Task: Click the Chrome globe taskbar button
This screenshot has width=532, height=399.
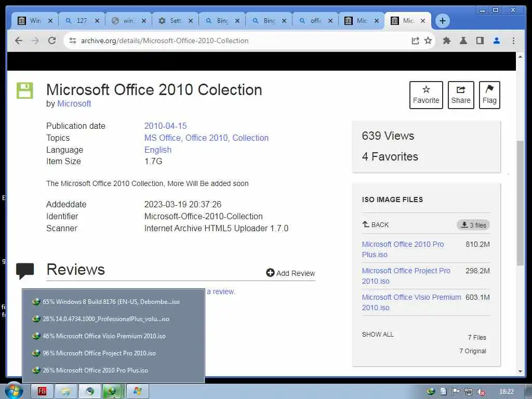Action: tap(90, 391)
